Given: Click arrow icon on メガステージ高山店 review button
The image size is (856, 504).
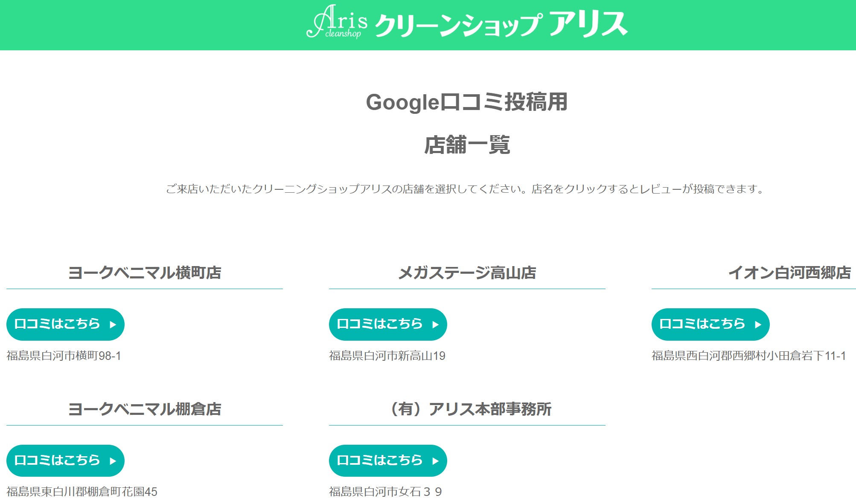Looking at the screenshot, I should click(435, 324).
